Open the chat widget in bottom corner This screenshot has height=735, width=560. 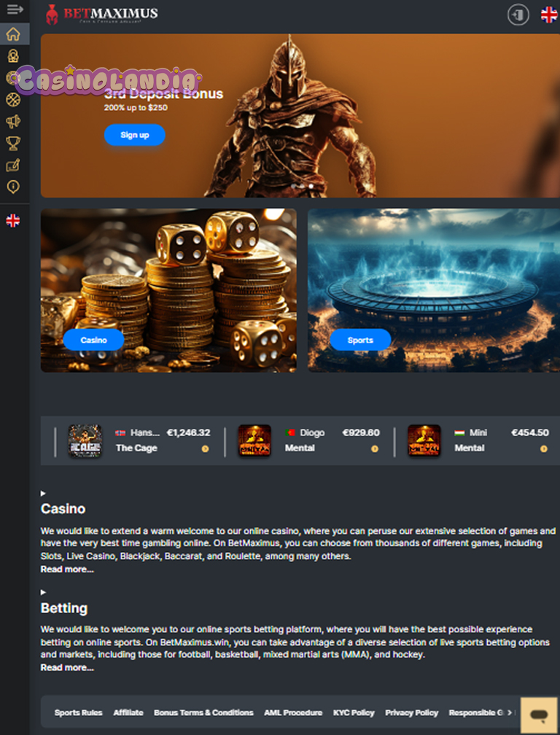(539, 715)
